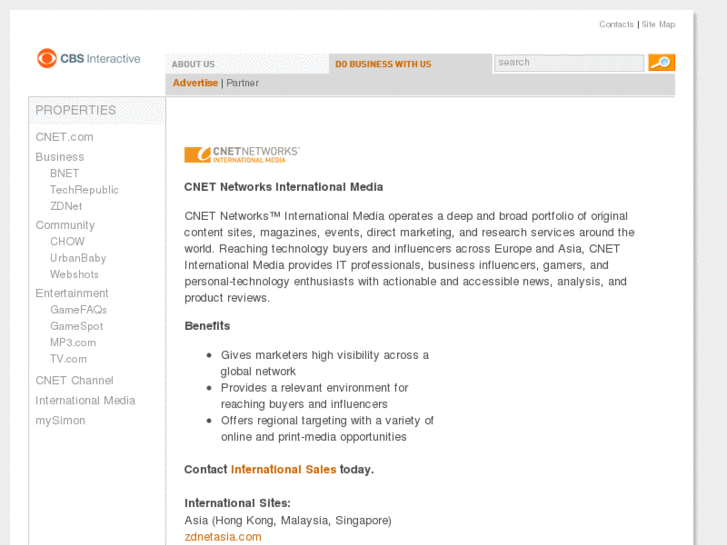Open mySimon in the sidebar
Screen dimensions: 727x545
60,420
